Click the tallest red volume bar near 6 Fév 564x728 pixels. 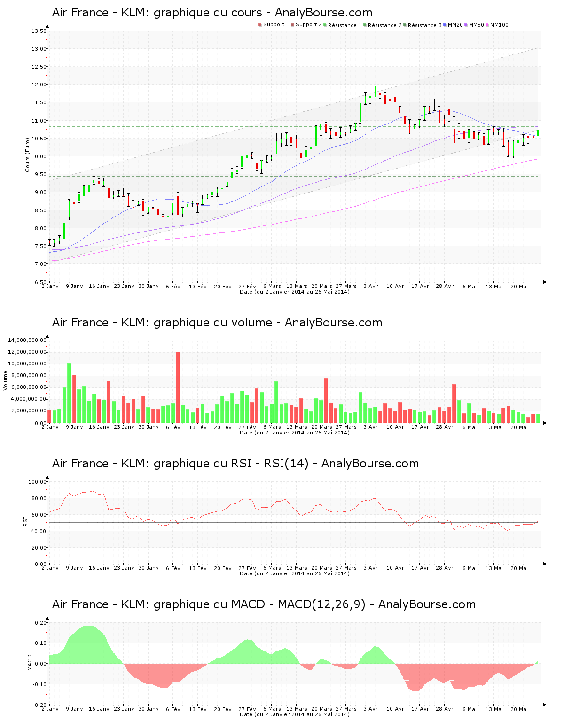coord(178,387)
